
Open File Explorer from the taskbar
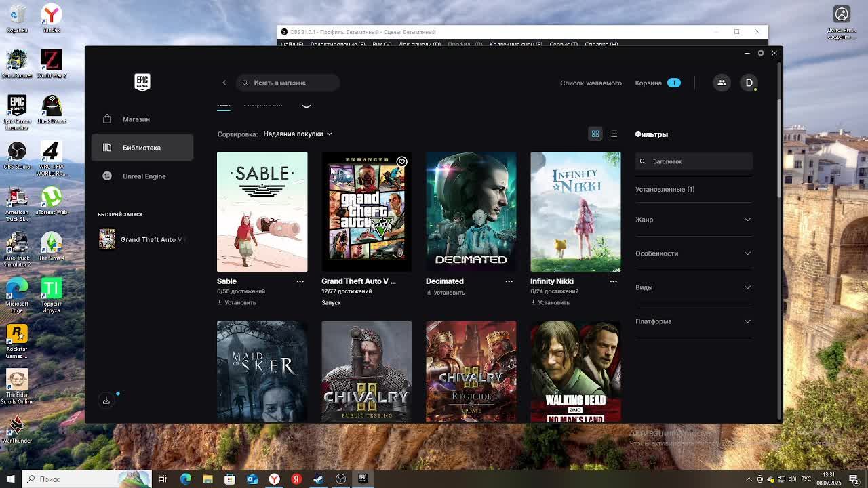click(x=208, y=479)
